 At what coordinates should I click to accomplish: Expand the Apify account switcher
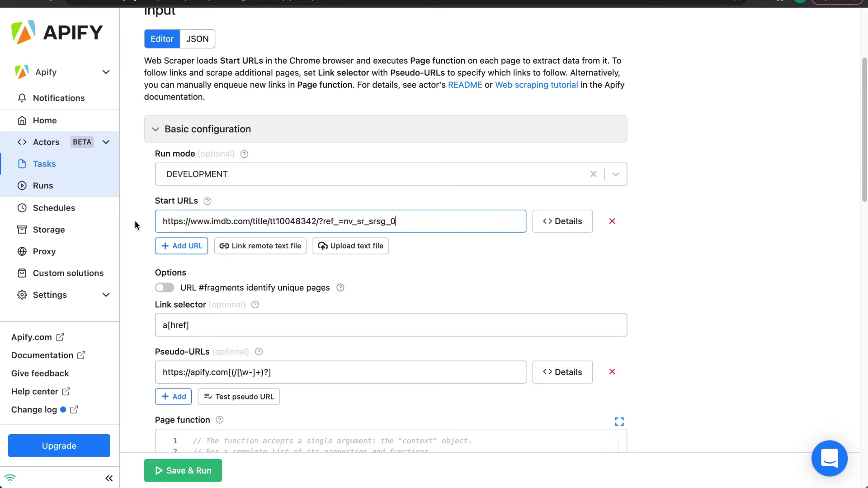[106, 72]
